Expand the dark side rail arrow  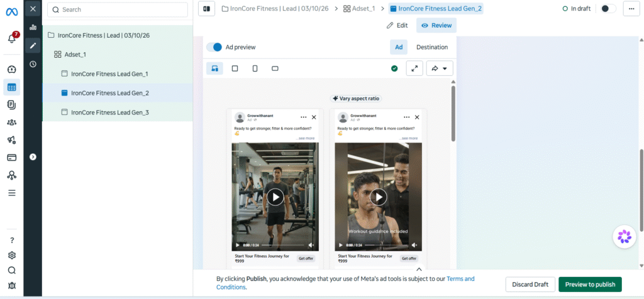33,156
